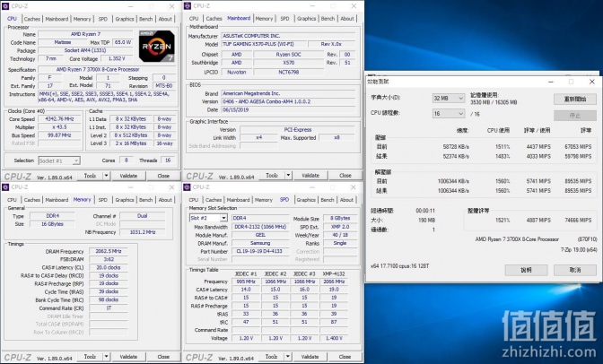Open the Mainboard tab in the CPU-Z Processor window
This screenshot has width=603, height=364.
point(57,19)
